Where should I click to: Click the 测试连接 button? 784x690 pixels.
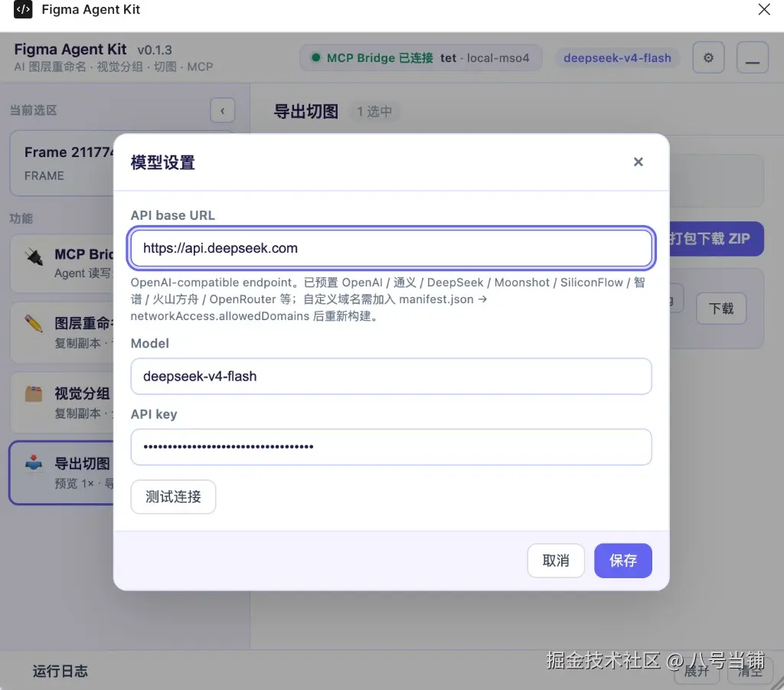tap(173, 496)
